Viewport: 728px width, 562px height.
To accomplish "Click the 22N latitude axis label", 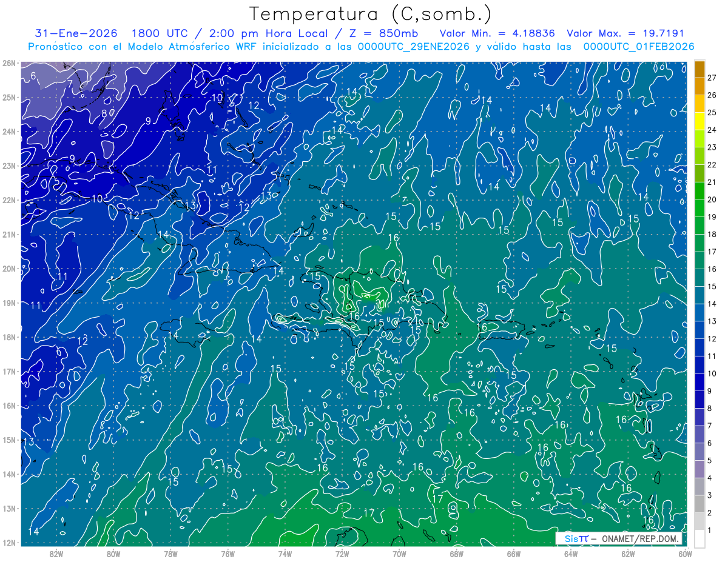I will [x=9, y=200].
